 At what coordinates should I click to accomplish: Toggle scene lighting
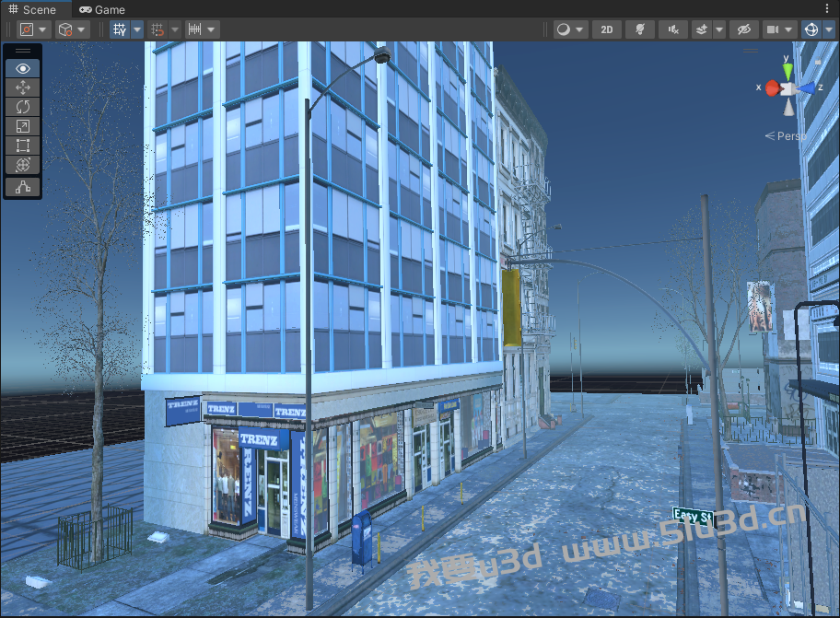(x=640, y=29)
